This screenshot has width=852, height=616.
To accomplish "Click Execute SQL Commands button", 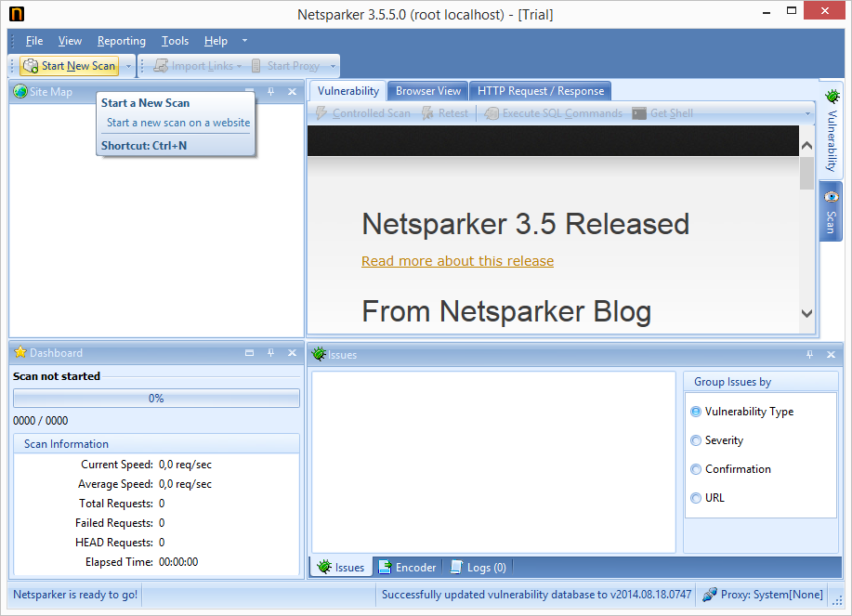I will click(x=554, y=113).
